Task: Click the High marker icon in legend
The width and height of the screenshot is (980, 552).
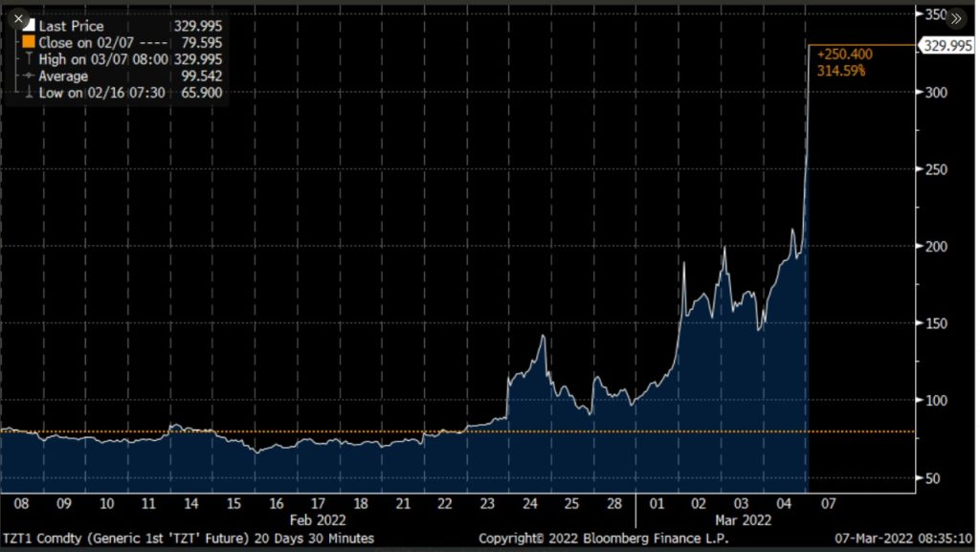Action: click(x=29, y=58)
